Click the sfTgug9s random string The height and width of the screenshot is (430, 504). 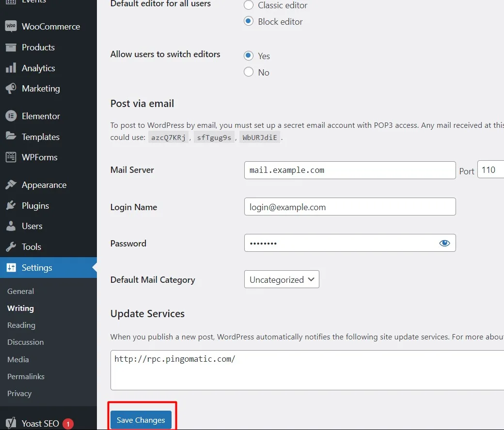point(214,138)
